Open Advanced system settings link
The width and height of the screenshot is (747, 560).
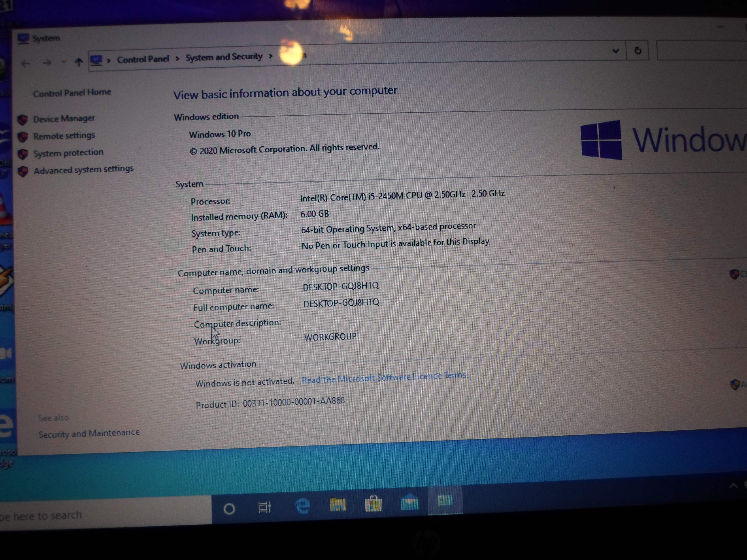(84, 169)
